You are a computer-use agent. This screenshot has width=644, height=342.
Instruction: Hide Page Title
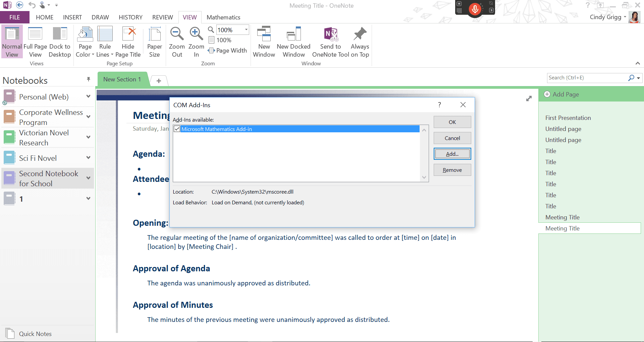coord(128,42)
